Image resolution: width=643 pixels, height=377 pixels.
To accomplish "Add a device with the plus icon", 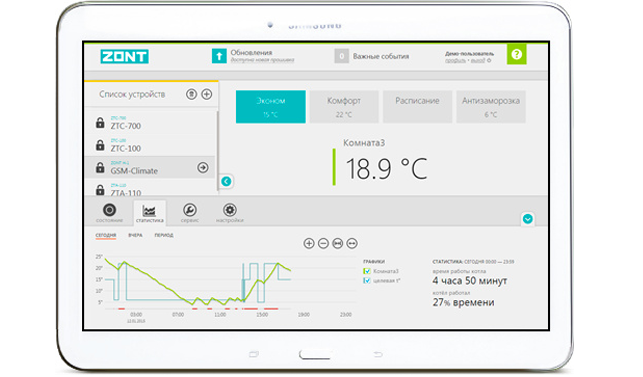I will coord(207,94).
